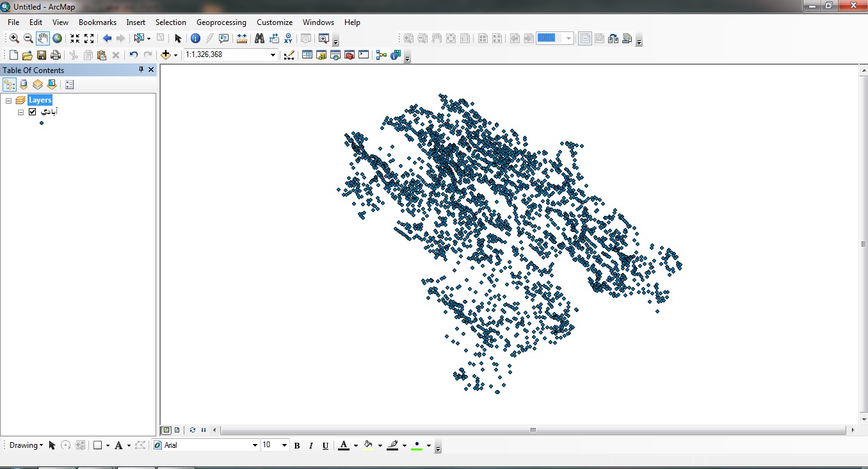
Task: Click Fixed Zoom In arrows icon
Action: pos(75,38)
